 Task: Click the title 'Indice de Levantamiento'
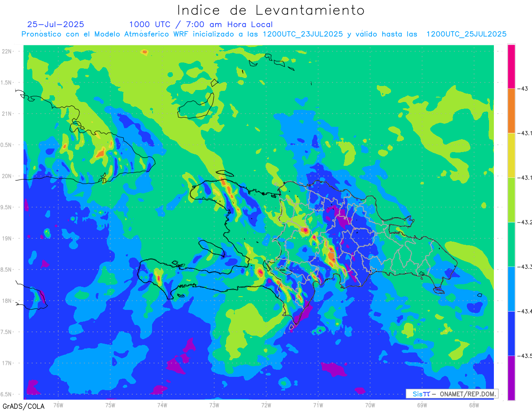[271, 10]
